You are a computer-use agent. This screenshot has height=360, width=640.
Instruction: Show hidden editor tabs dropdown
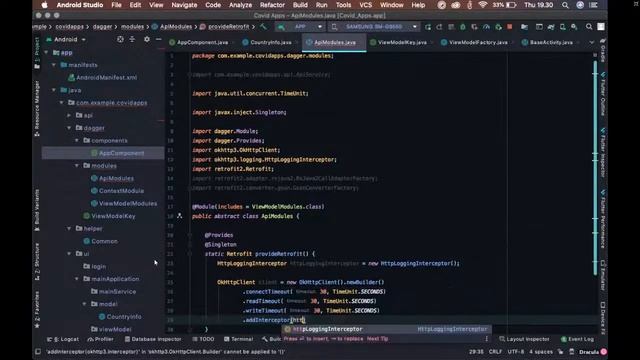pyautogui.click(x=591, y=42)
